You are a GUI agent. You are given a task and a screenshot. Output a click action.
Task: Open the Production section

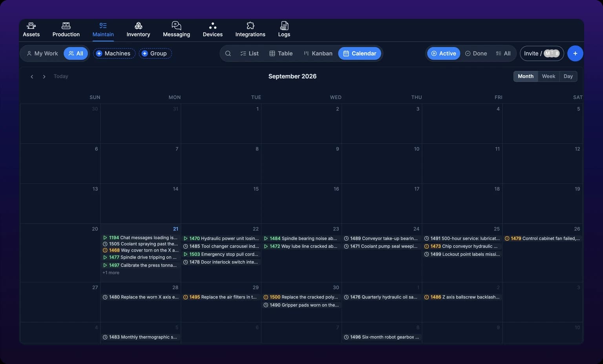click(x=66, y=30)
